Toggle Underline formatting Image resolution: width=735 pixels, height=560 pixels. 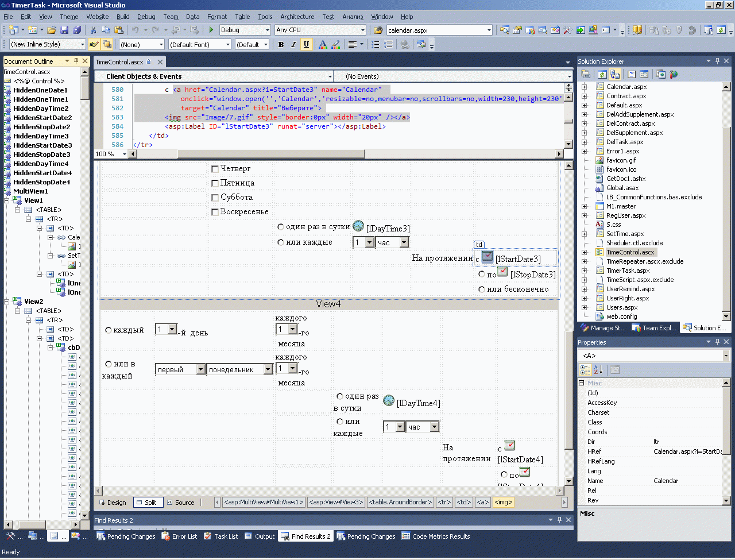point(306,44)
